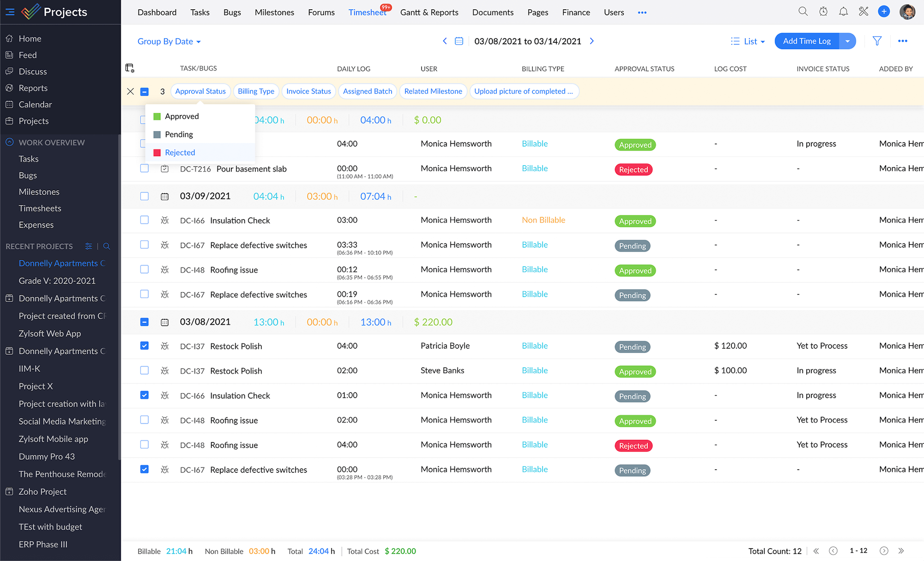
Task: Click the column settings icon on left
Action: [130, 68]
